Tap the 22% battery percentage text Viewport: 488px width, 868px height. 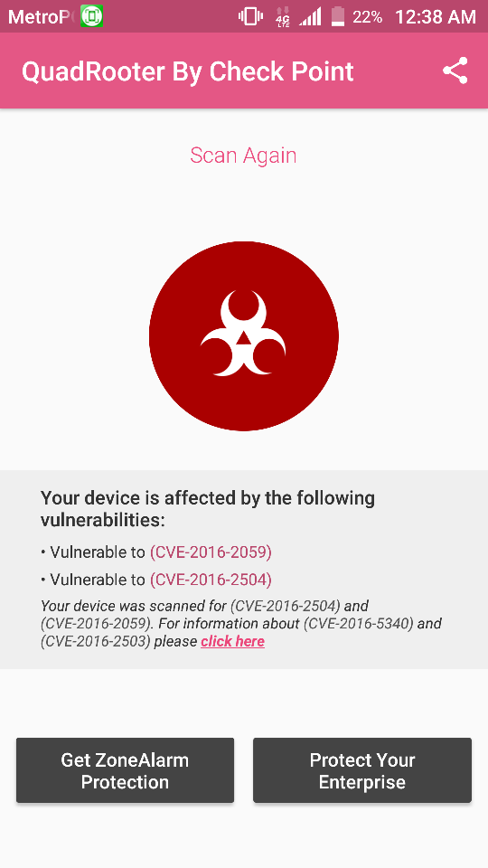click(x=368, y=16)
